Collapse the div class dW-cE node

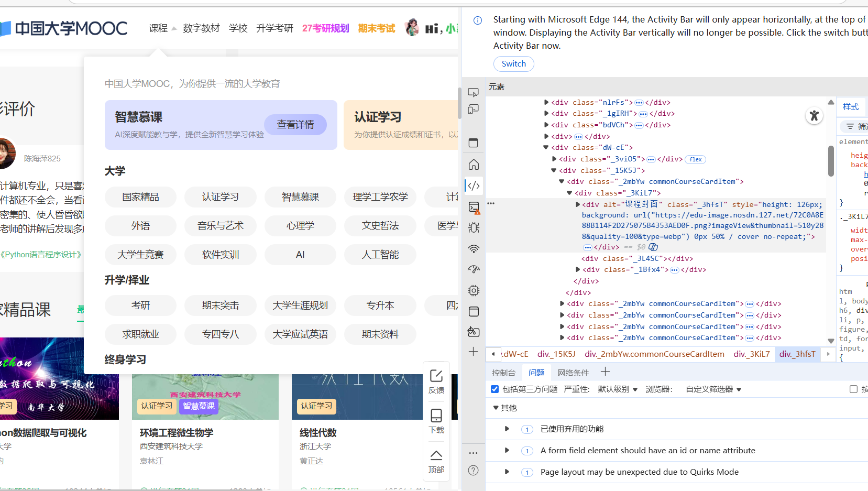coord(546,147)
